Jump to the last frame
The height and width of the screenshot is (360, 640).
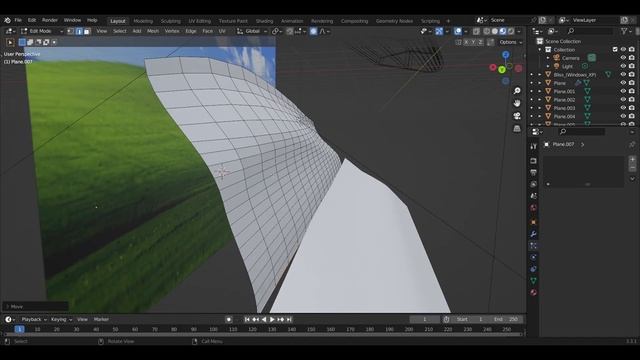(x=289, y=320)
